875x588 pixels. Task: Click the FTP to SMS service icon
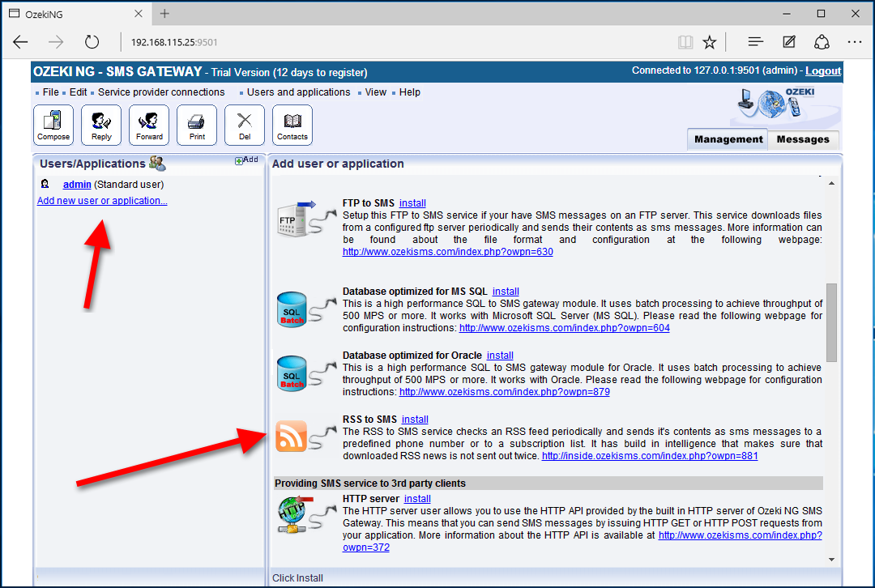pyautogui.click(x=306, y=219)
